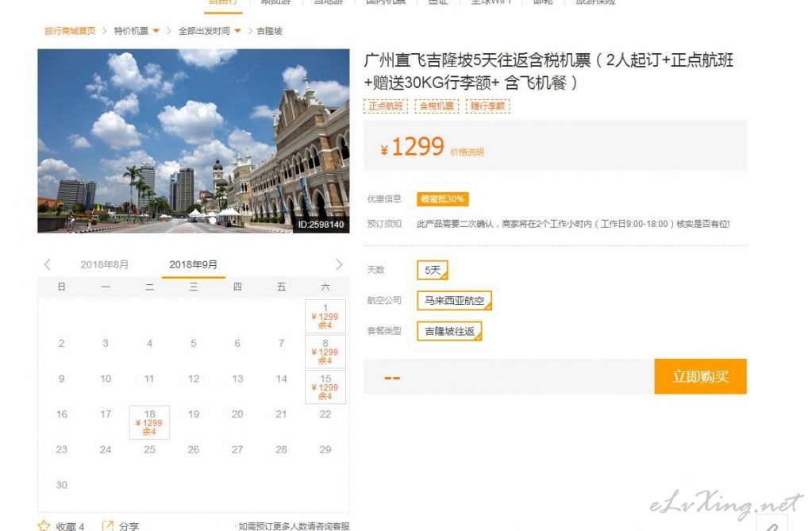This screenshot has width=812, height=531.
Task: Click calendar date 13
Action: coord(237,379)
